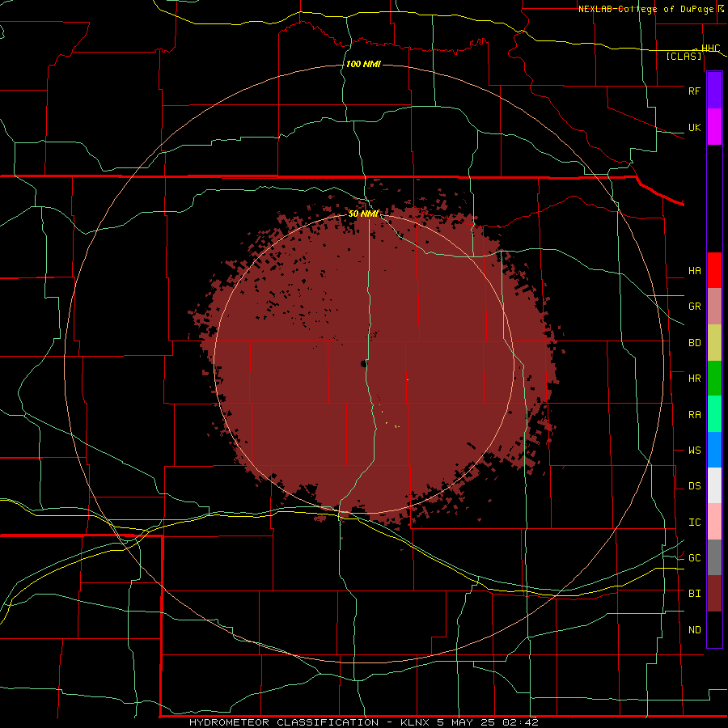Click the RF legend label
Screen dimensions: 728x728
point(695,91)
